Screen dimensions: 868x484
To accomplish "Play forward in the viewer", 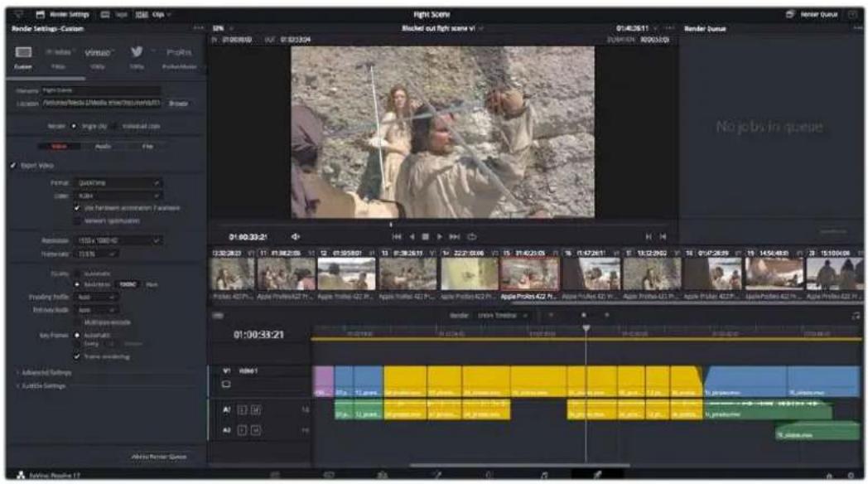I will [440, 236].
